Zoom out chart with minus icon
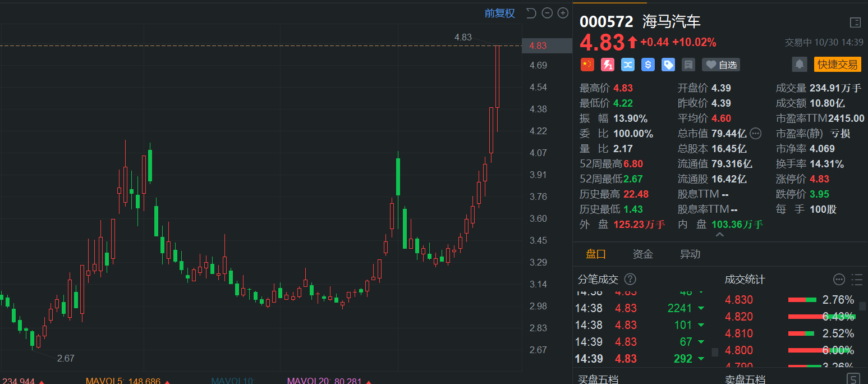The width and height of the screenshot is (868, 384). pos(548,13)
